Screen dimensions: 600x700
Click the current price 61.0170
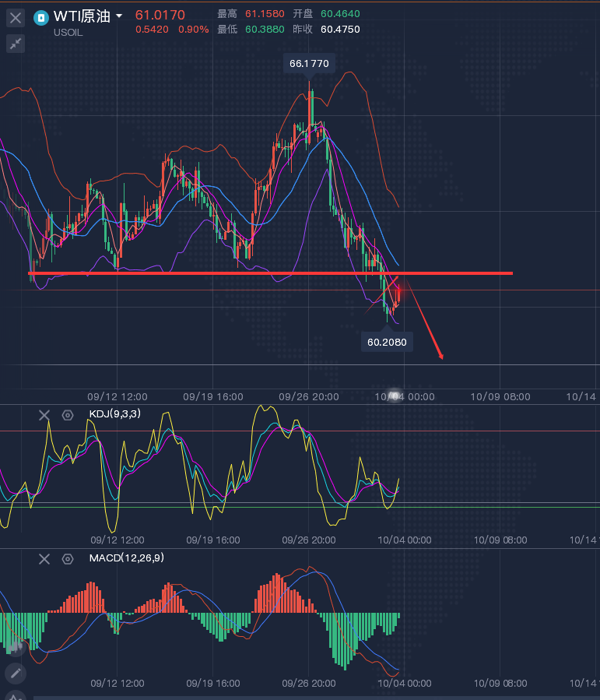(160, 15)
